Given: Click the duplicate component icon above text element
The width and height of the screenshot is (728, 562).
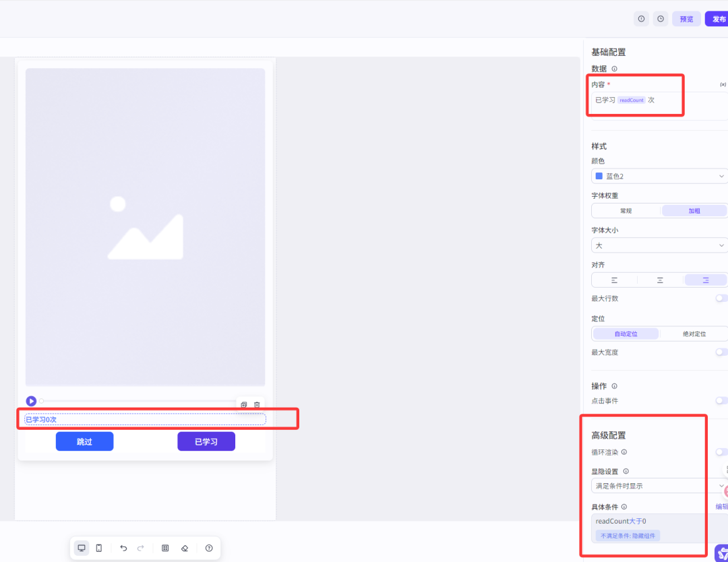Looking at the screenshot, I should pos(243,404).
